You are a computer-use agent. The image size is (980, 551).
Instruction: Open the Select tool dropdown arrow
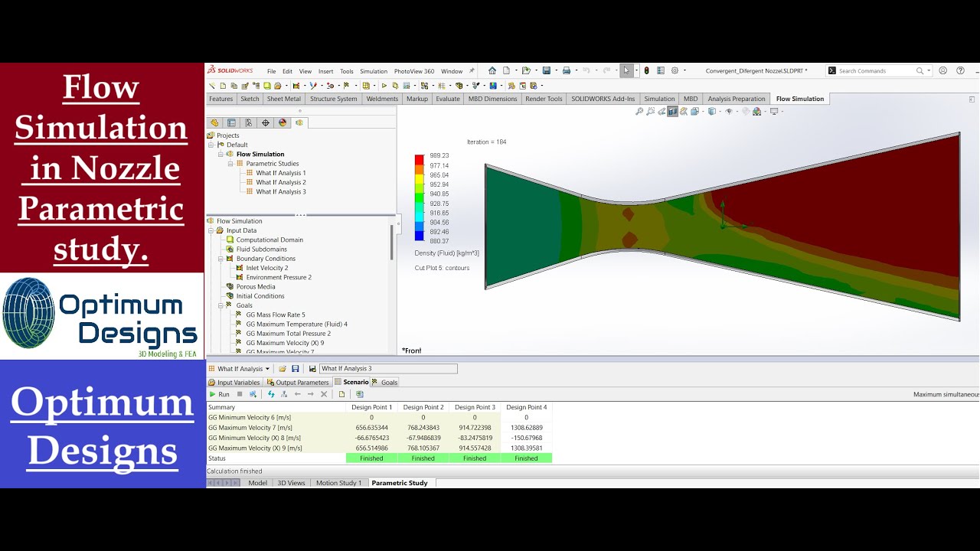[635, 70]
